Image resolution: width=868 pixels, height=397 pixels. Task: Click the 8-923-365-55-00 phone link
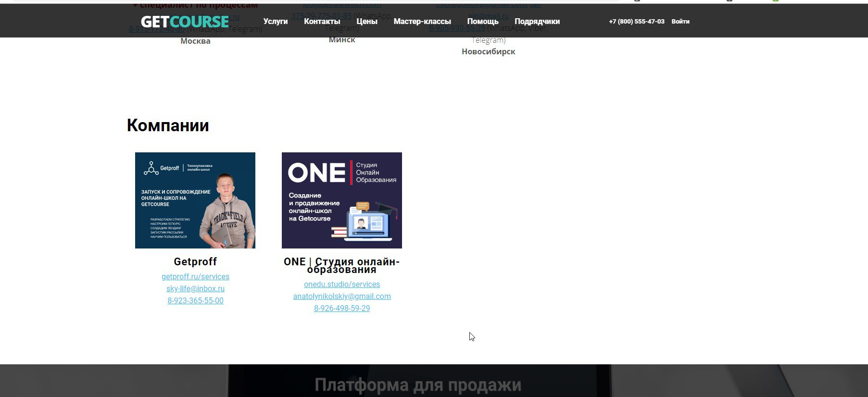tap(195, 300)
